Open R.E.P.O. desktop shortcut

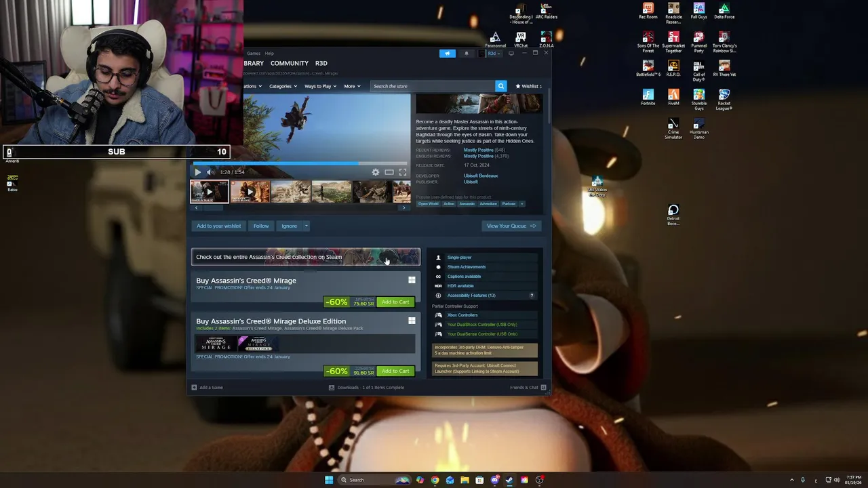pyautogui.click(x=673, y=68)
